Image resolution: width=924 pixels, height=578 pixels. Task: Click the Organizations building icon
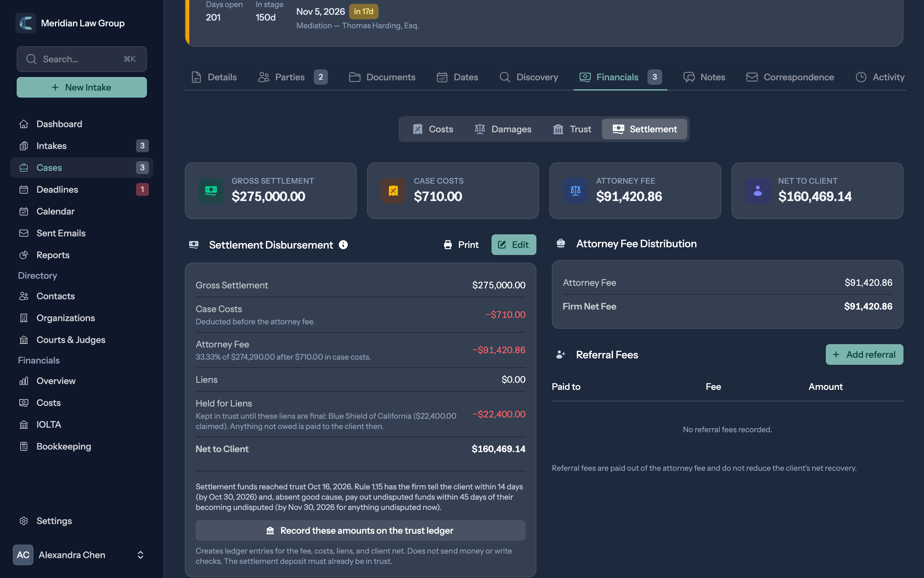[24, 318]
